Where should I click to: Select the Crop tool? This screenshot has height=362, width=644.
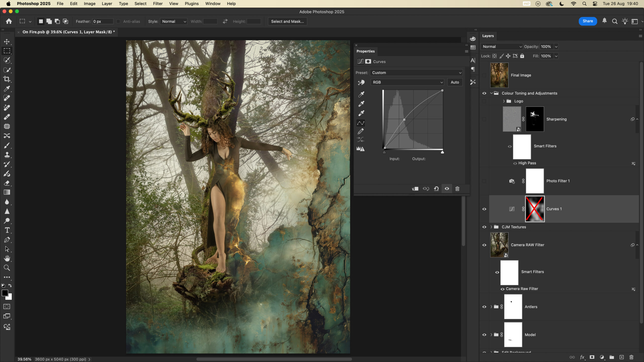[7, 79]
